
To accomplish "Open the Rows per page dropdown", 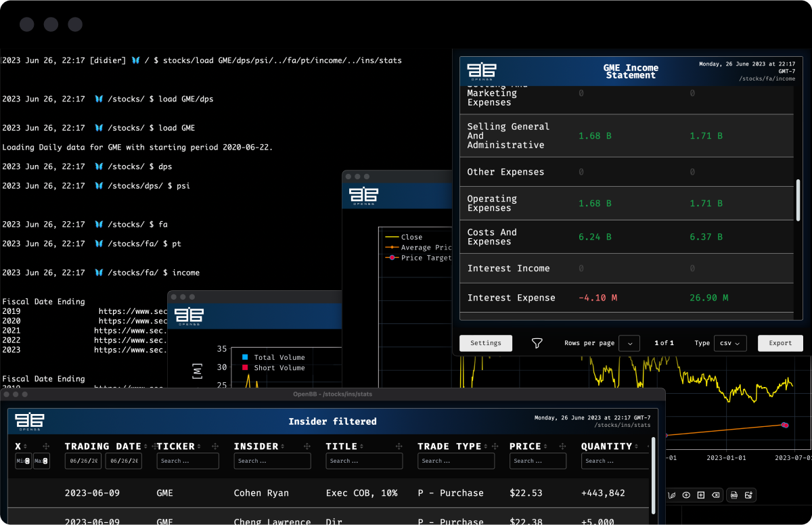I will 630,343.
